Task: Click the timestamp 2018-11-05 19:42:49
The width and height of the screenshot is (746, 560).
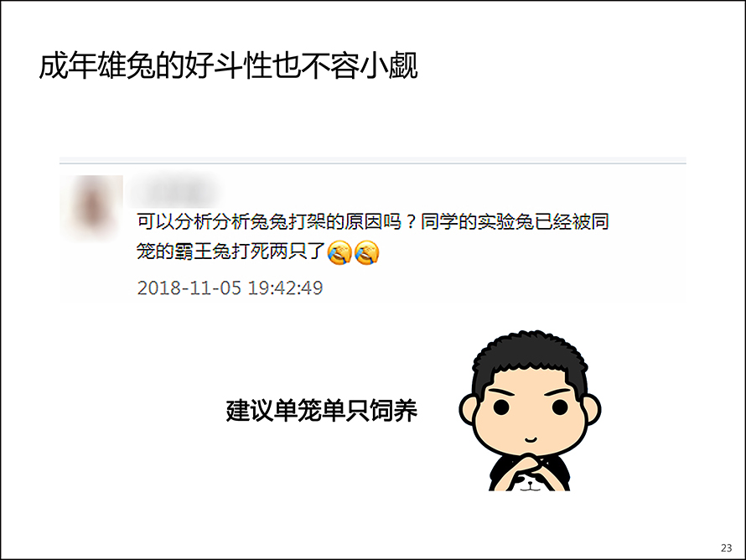Action: point(230,288)
